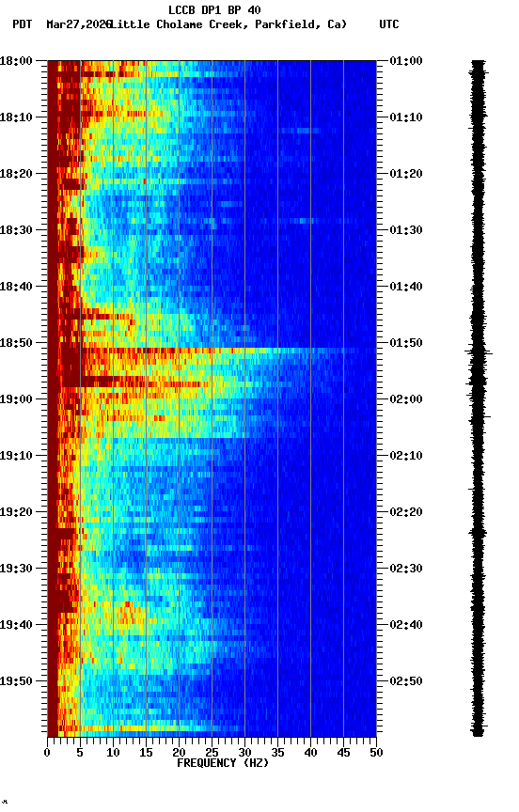Click the "FREQUENCY (HZ)" axis label

[x=223, y=764]
